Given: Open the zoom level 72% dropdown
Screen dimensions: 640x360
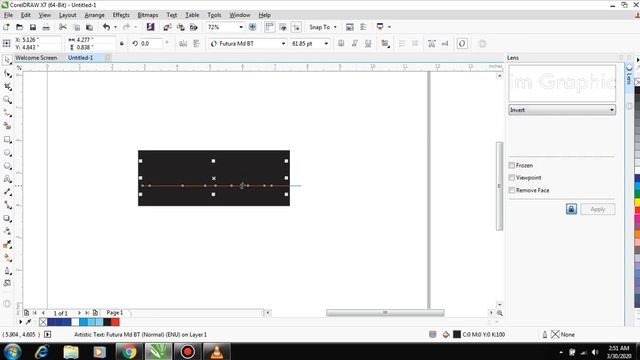Looking at the screenshot, I should pos(241,27).
